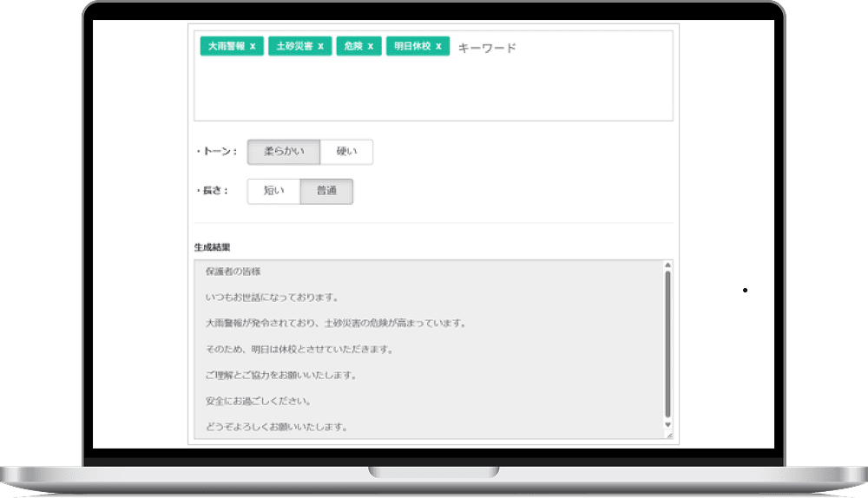The width and height of the screenshot is (868, 498).
Task: Remove the 危険 keyword tag
Action: coord(371,47)
